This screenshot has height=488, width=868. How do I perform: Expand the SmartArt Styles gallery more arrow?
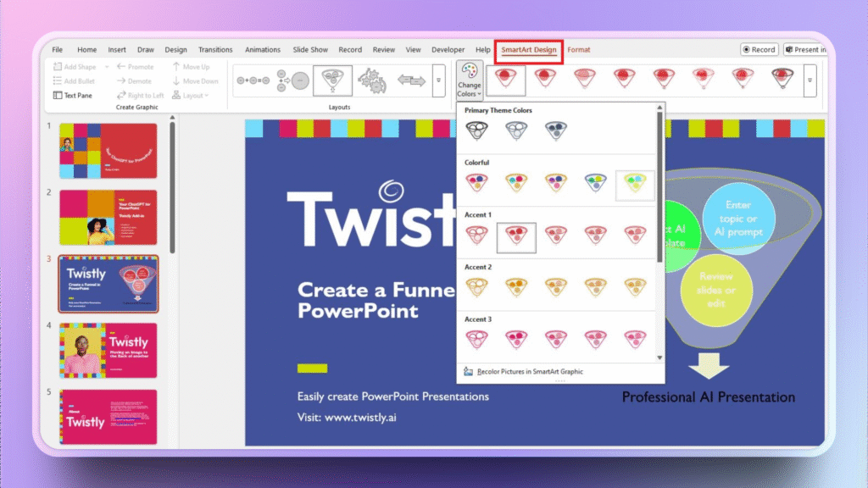(810, 80)
